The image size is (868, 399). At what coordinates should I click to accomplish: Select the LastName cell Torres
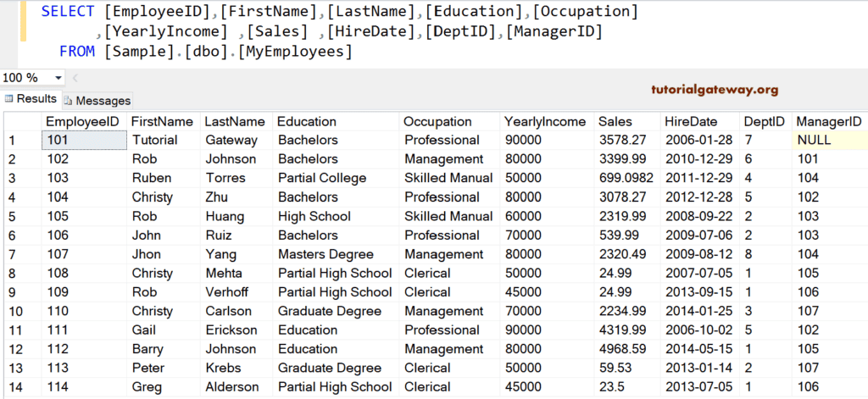[x=236, y=178]
